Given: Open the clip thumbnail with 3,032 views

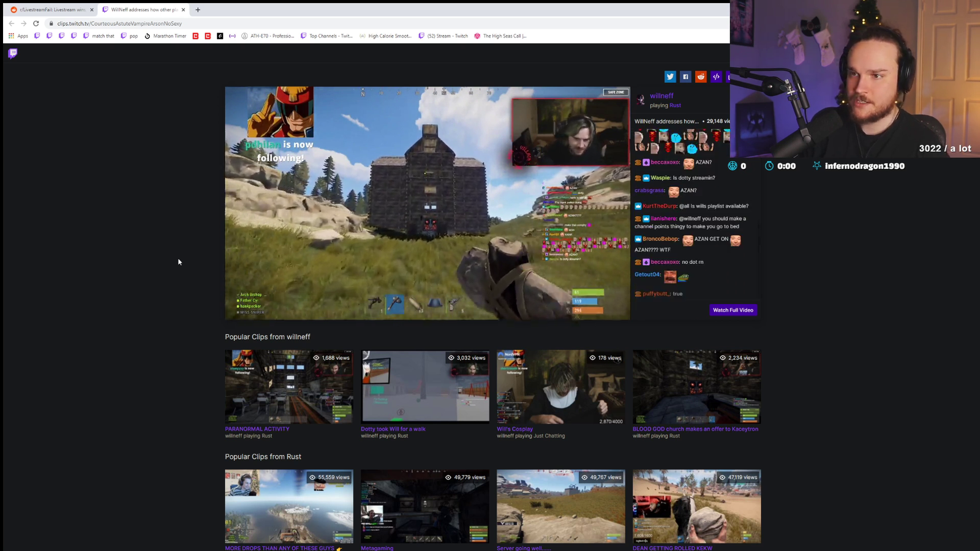Looking at the screenshot, I should pos(425,387).
